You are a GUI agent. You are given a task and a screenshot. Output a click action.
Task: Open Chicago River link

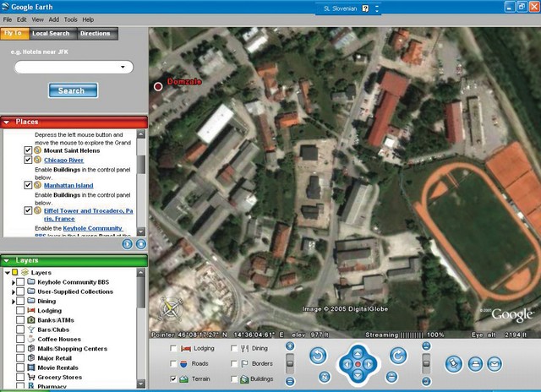pyautogui.click(x=64, y=160)
